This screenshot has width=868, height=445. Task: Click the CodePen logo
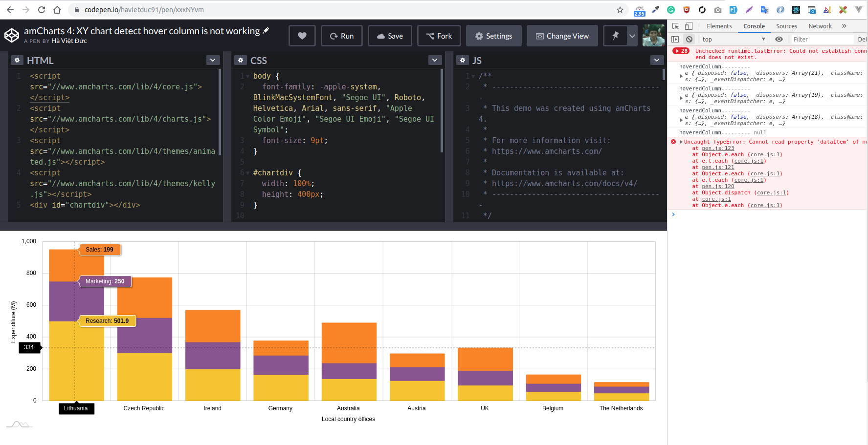(x=12, y=35)
